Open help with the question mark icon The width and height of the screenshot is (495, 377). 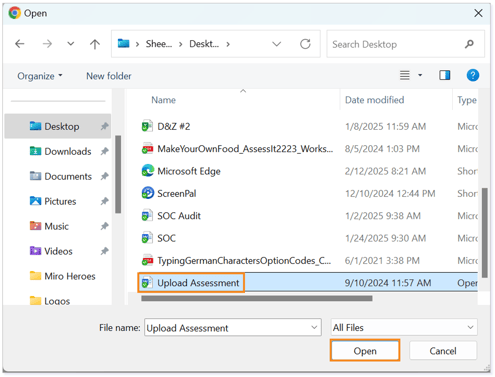(472, 75)
